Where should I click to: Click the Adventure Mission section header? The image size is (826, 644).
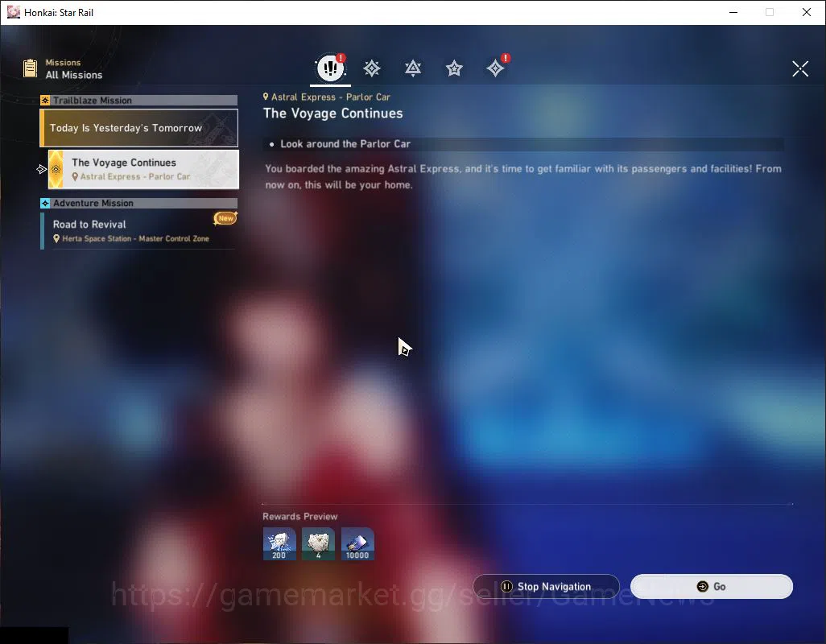(139, 203)
